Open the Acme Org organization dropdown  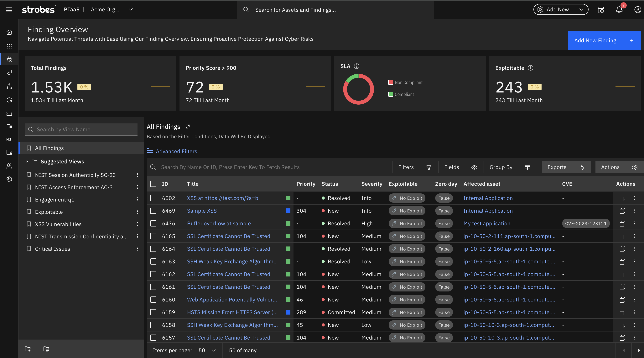coord(111,9)
